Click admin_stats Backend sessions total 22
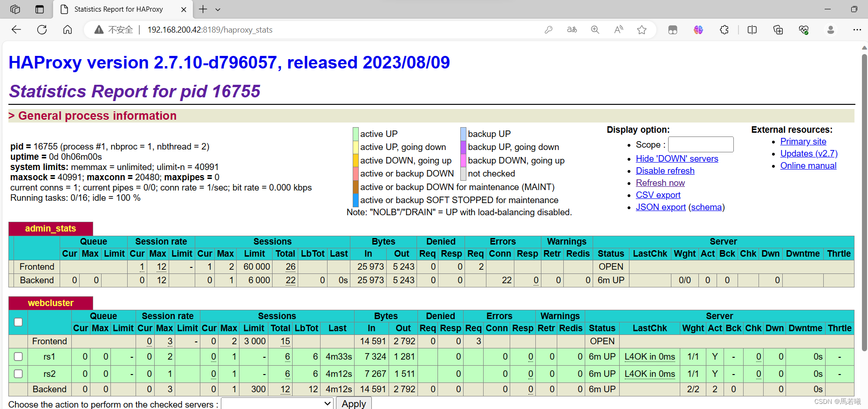 point(291,280)
